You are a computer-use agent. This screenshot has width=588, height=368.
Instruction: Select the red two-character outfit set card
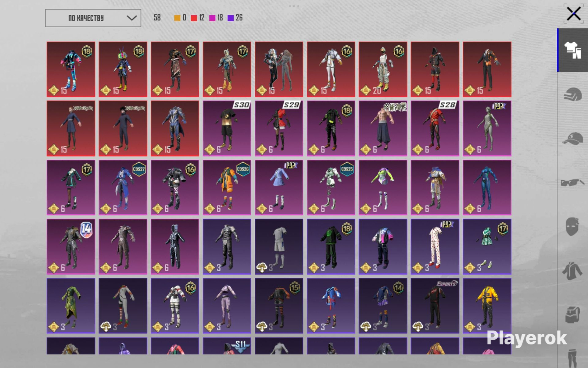click(279, 69)
